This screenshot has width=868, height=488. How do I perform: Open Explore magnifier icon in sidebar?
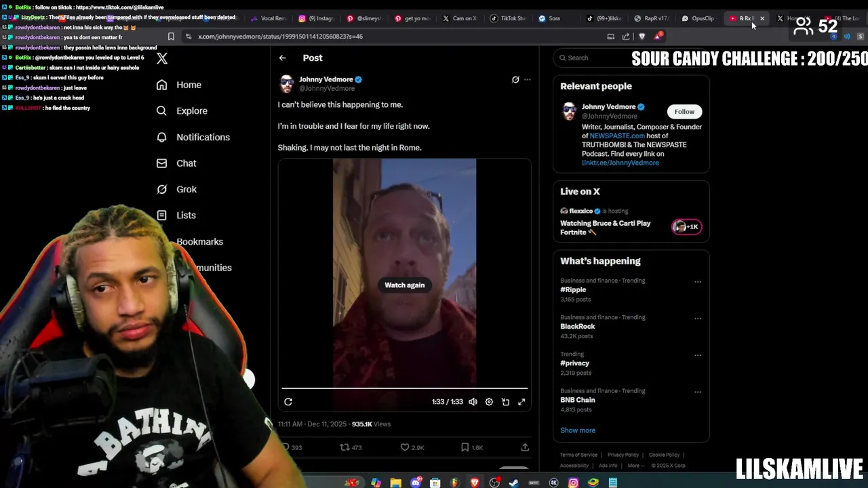pyautogui.click(x=161, y=110)
